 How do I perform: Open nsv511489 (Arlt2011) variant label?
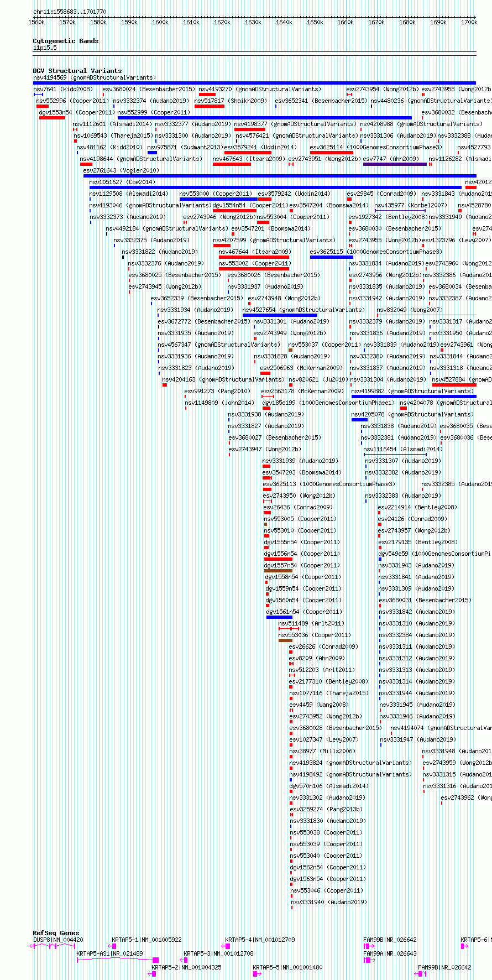311,623
